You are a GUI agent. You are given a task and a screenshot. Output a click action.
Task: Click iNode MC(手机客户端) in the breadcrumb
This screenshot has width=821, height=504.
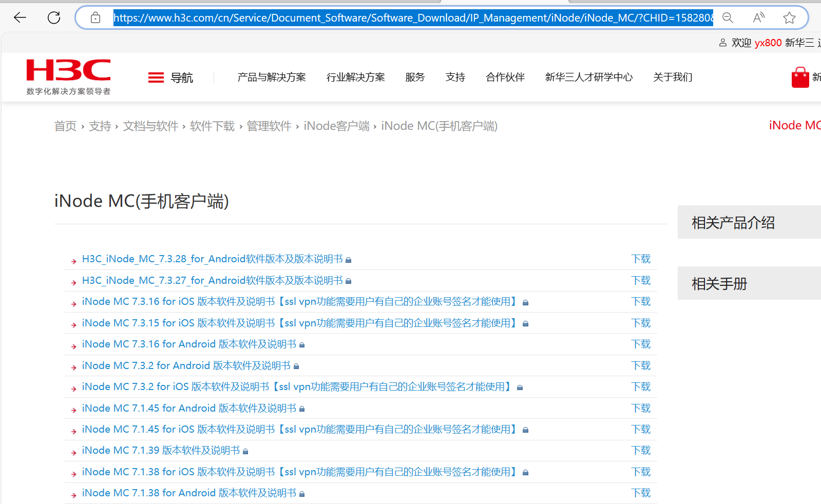(439, 126)
